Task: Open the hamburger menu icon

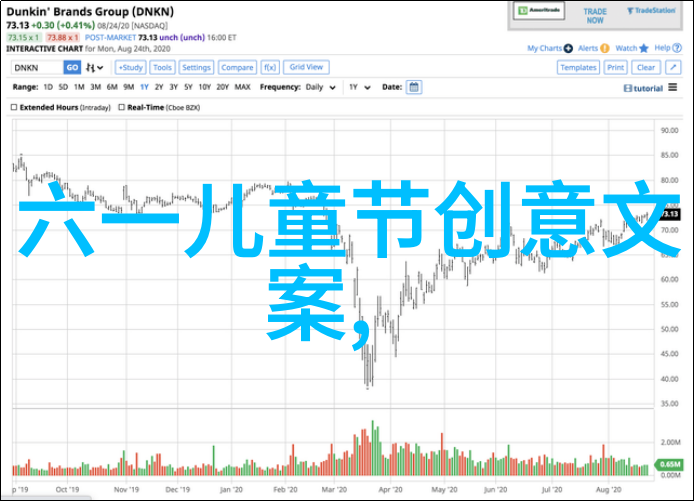Action: [673, 87]
